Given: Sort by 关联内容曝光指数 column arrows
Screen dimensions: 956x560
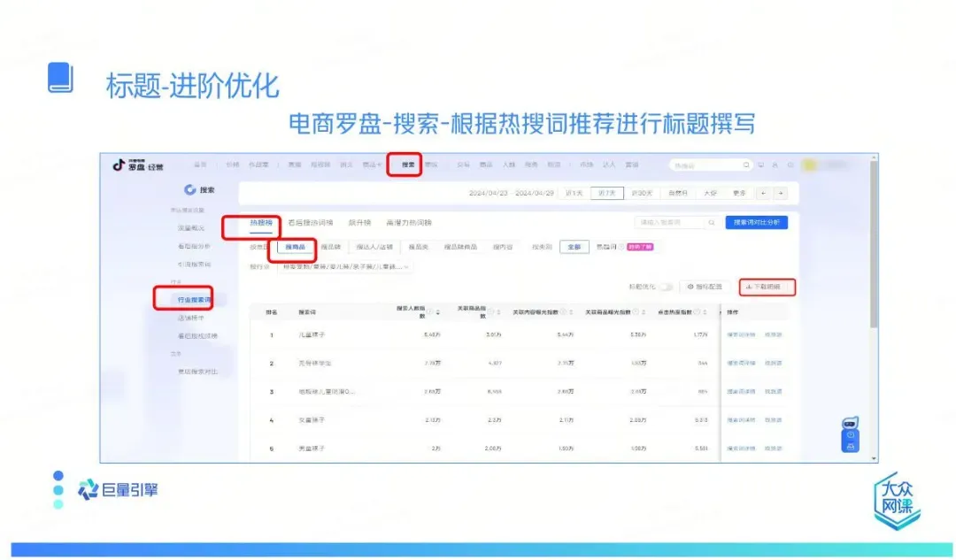Looking at the screenshot, I should 571,312.
